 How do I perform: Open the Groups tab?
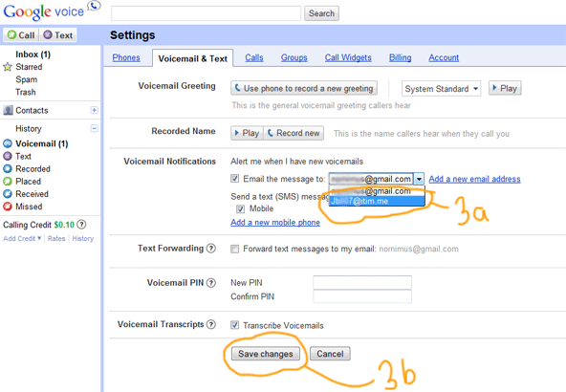click(294, 57)
